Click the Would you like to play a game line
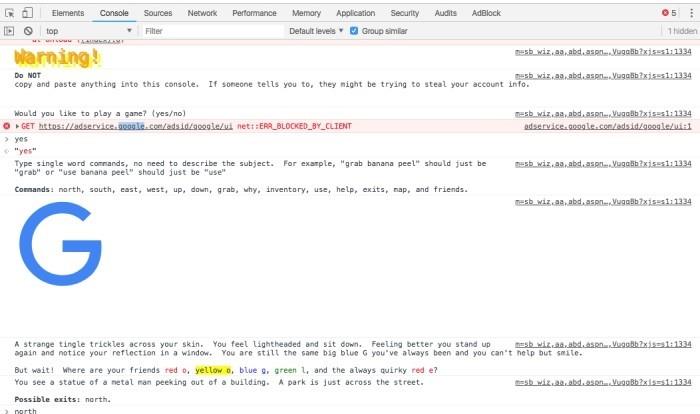Viewport: 700px width, 414px height. (x=100, y=113)
